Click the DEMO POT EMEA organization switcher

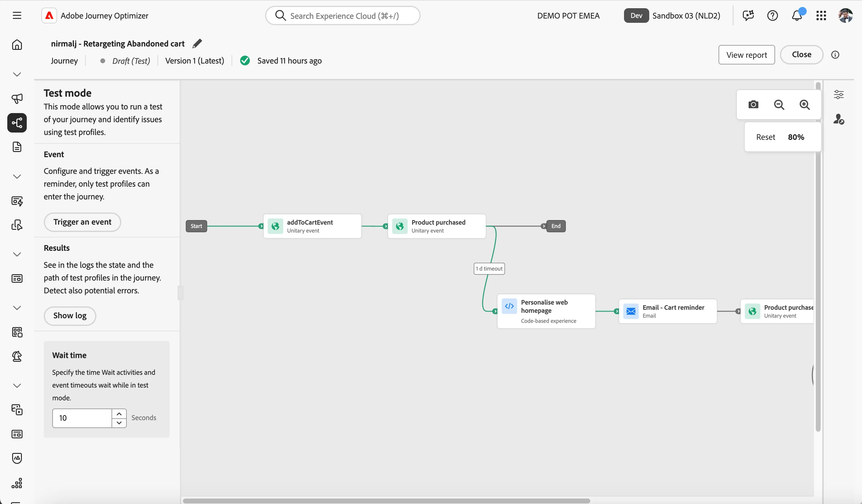(x=568, y=16)
